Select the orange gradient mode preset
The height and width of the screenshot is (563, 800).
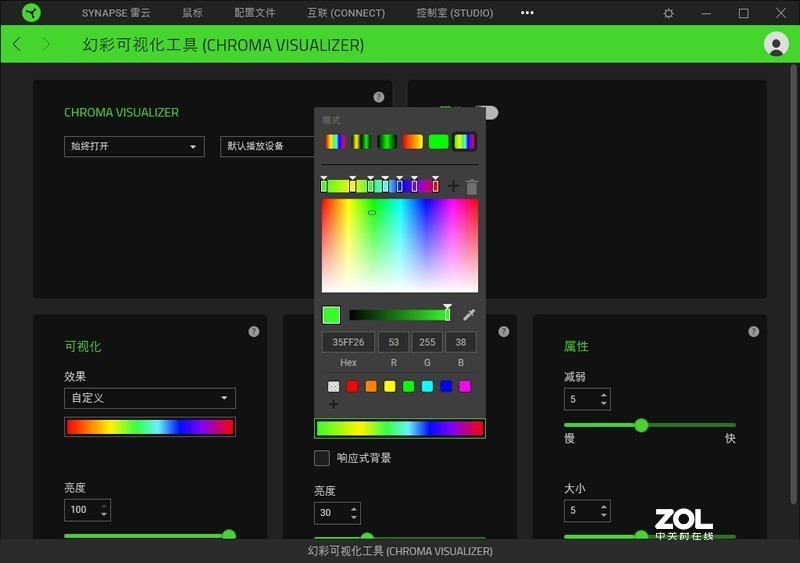[x=413, y=141]
